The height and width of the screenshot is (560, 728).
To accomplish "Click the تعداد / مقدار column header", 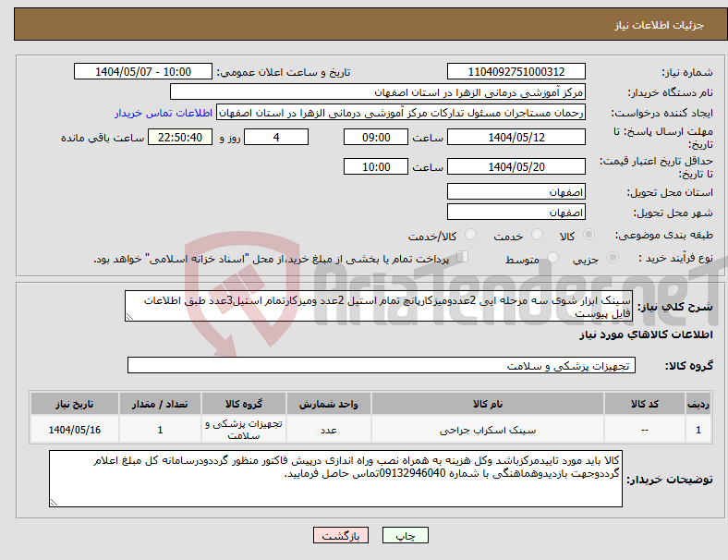I will point(160,404).
